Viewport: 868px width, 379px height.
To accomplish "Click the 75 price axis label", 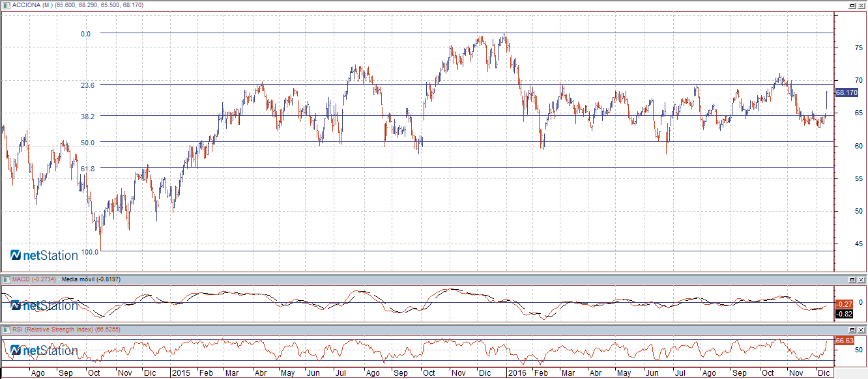I will [x=859, y=48].
